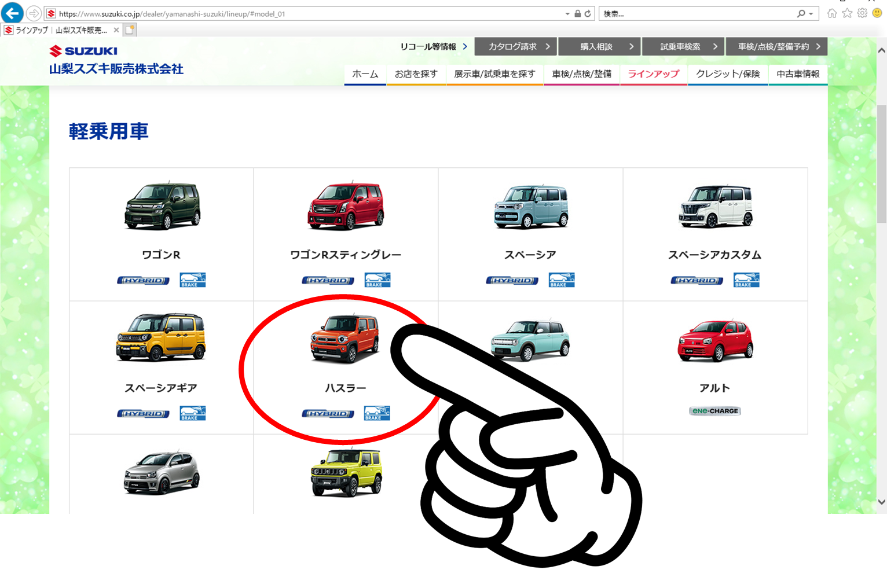The image size is (887, 588).
Task: Go back with the browser back arrow
Action: tap(12, 13)
